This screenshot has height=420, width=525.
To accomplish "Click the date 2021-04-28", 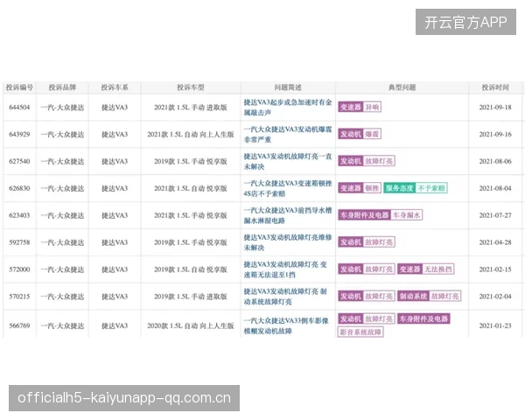I will tap(495, 242).
